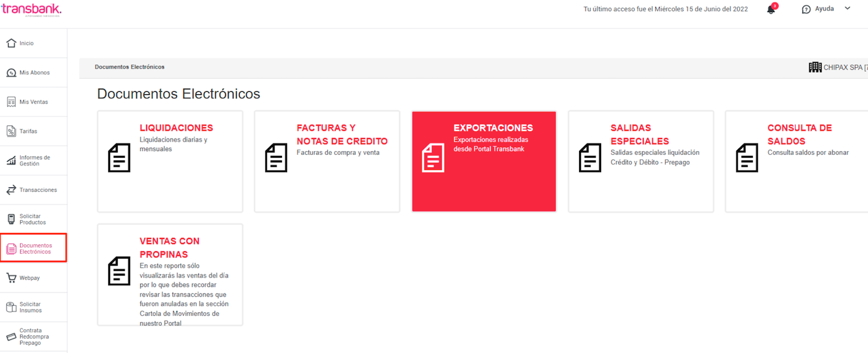This screenshot has width=868, height=353.
Task: Click the Exportaciones document icon
Action: (433, 157)
